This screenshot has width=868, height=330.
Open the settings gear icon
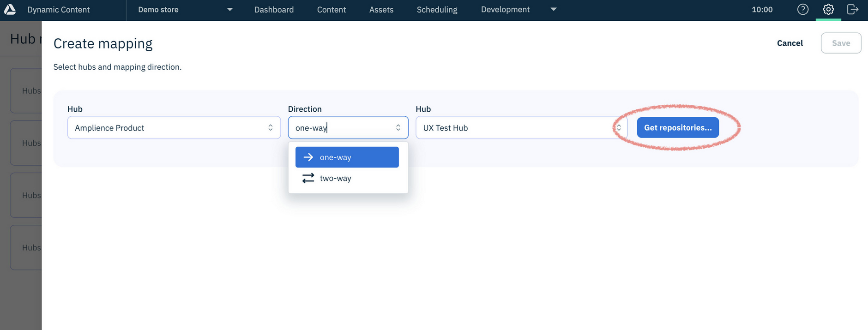pyautogui.click(x=828, y=9)
